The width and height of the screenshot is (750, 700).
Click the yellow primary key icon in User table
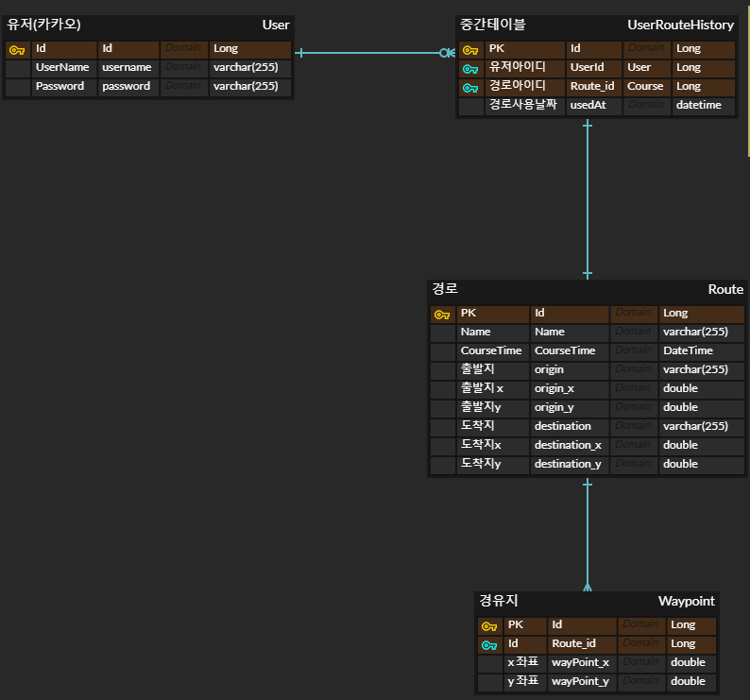[x=17, y=50]
